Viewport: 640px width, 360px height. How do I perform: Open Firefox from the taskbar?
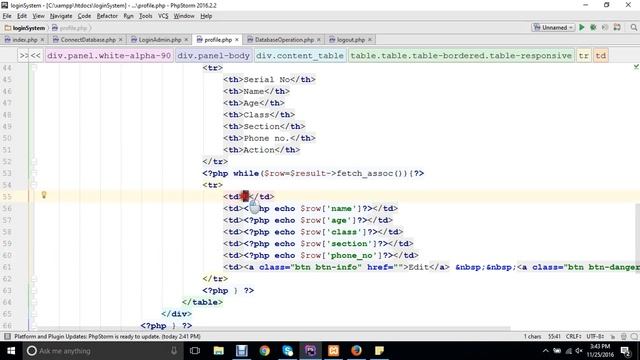[x=356, y=351]
